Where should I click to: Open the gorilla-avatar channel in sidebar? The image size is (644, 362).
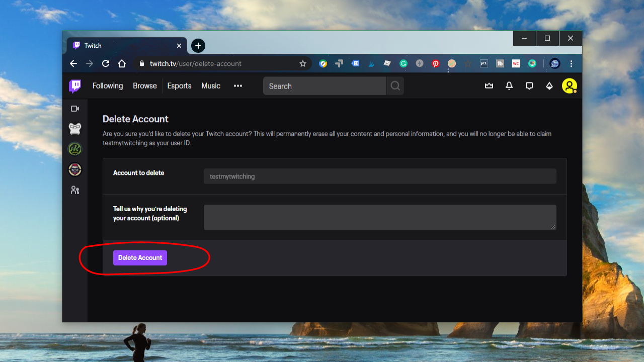75,129
